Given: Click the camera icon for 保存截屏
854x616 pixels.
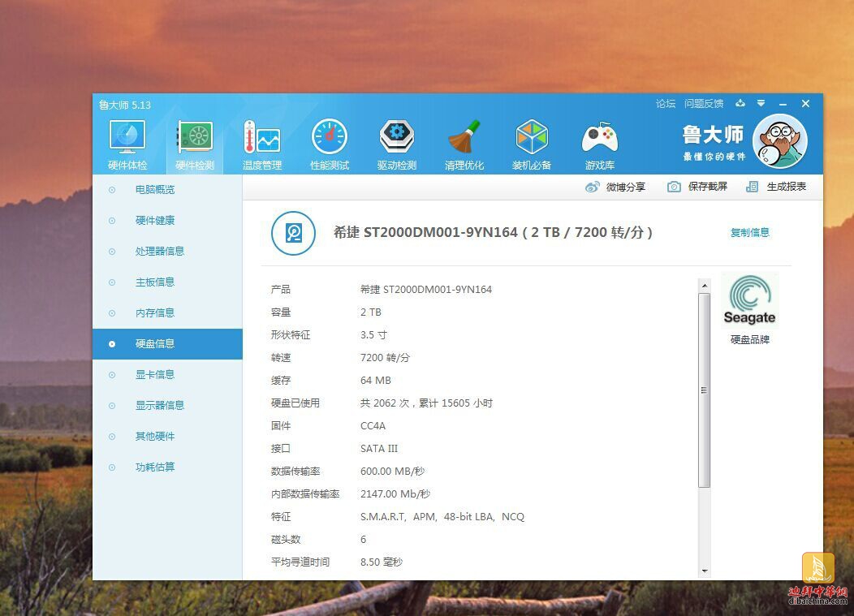Looking at the screenshot, I should tap(674, 187).
